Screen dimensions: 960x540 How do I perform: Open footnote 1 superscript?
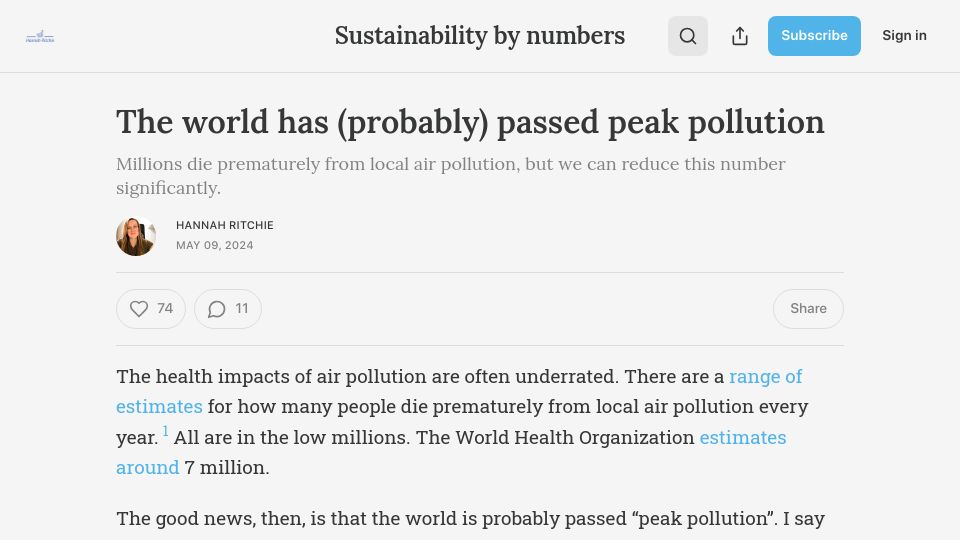[x=165, y=432]
